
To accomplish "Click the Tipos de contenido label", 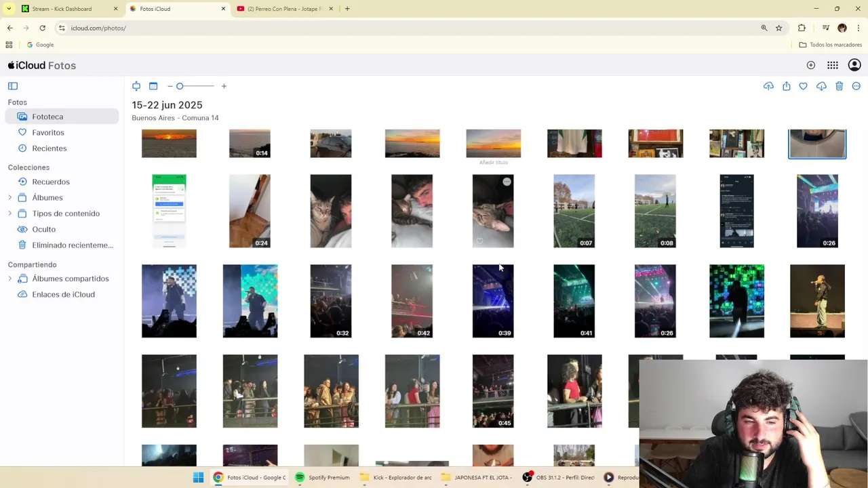I will [66, 213].
